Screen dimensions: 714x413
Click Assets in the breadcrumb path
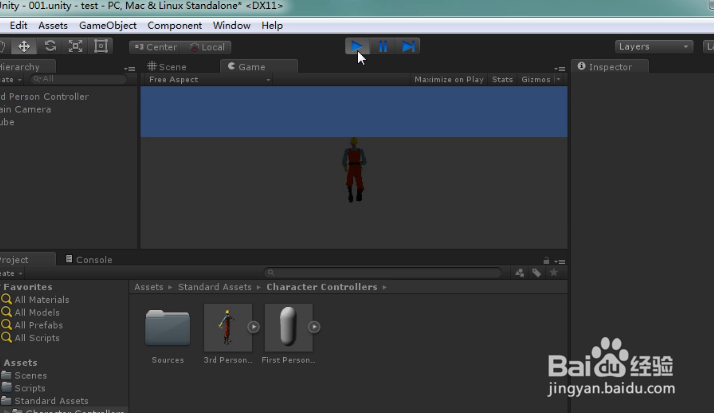(148, 287)
